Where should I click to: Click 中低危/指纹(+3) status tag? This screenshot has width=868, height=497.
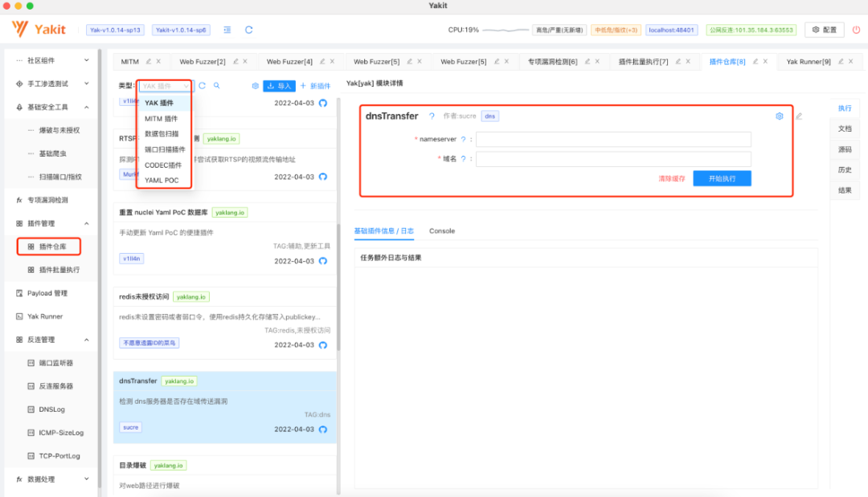pyautogui.click(x=616, y=30)
